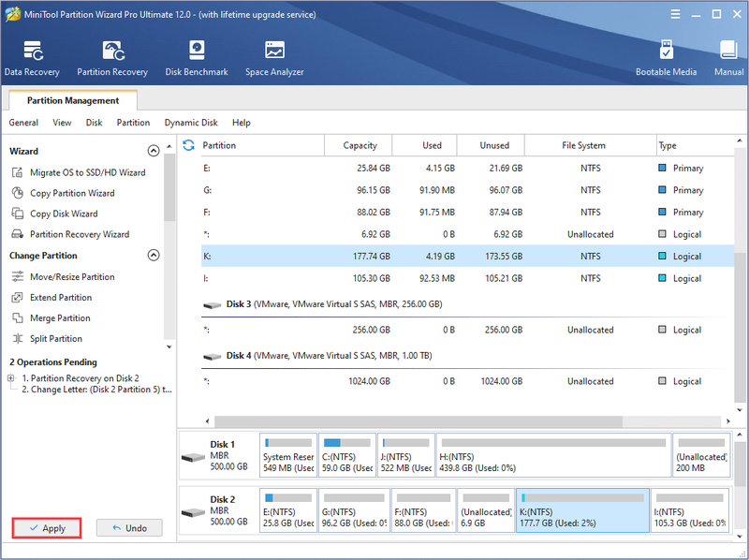Click the refresh icon beside the Partition column
Image resolution: width=749 pixels, height=560 pixels.
pos(189,145)
